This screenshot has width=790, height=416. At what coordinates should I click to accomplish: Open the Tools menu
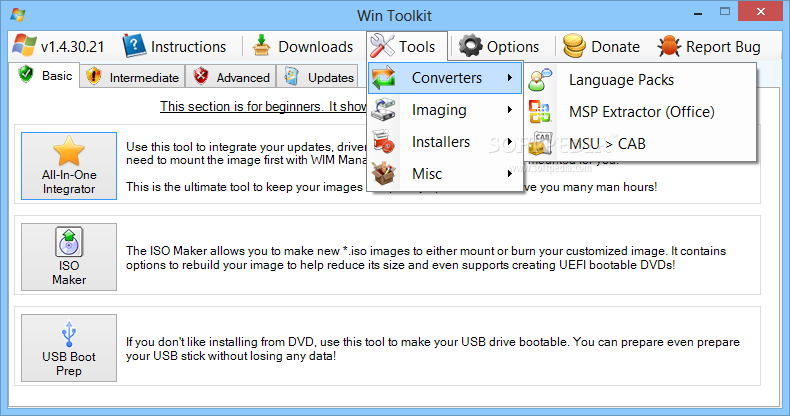coord(407,46)
